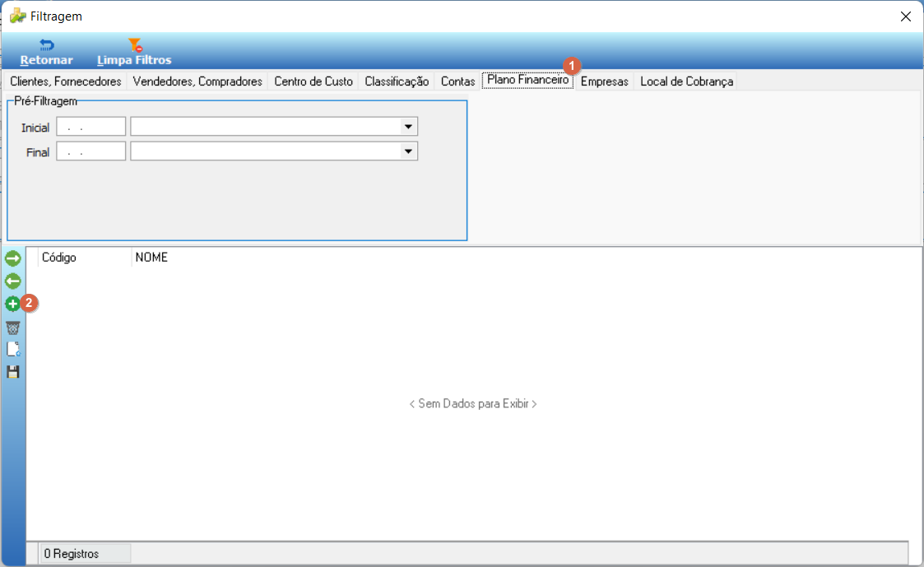The image size is (924, 567).
Task: Click the Inicial combo box text area
Action: [265, 127]
